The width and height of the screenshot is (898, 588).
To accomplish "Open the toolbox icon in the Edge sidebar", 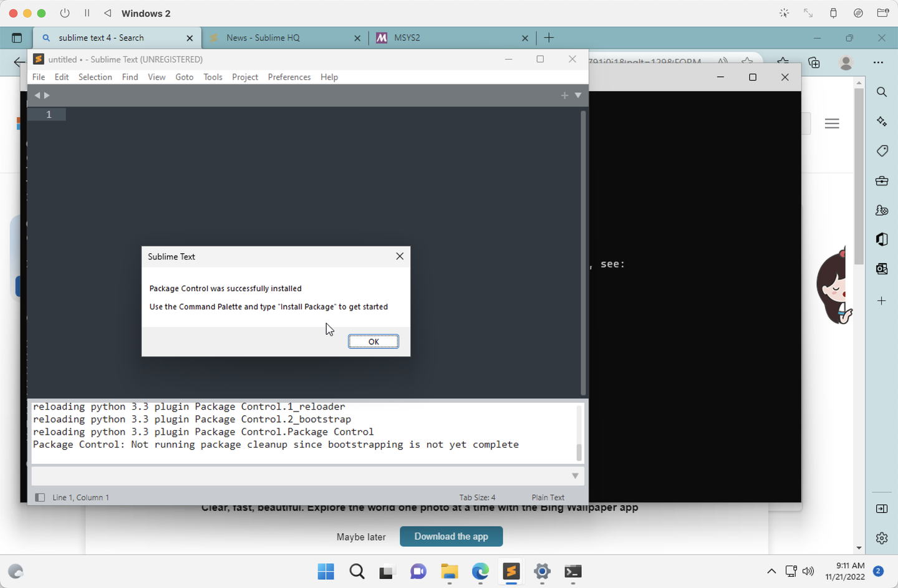I will pyautogui.click(x=881, y=181).
